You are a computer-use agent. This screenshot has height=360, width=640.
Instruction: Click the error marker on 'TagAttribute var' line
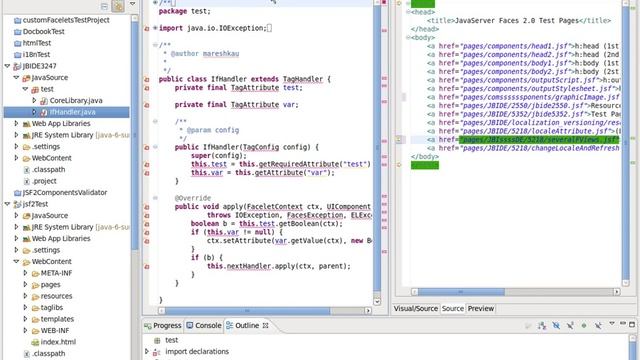(x=147, y=105)
